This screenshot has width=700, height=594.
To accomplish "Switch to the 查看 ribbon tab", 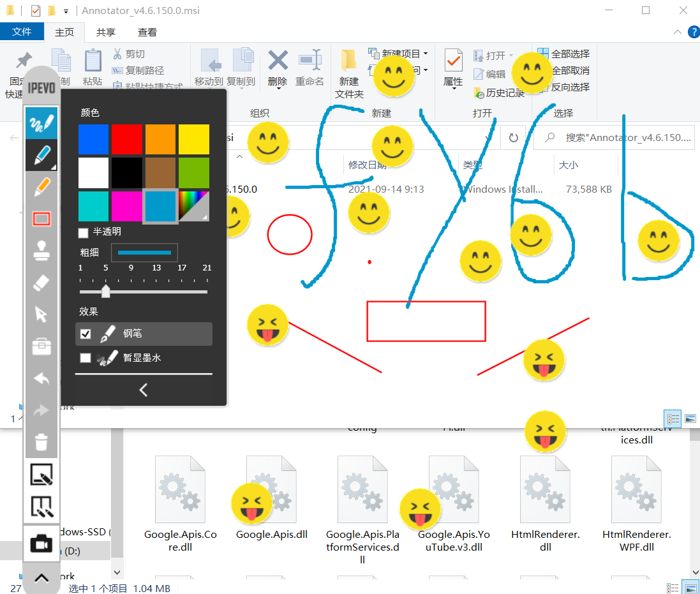I will [x=147, y=32].
